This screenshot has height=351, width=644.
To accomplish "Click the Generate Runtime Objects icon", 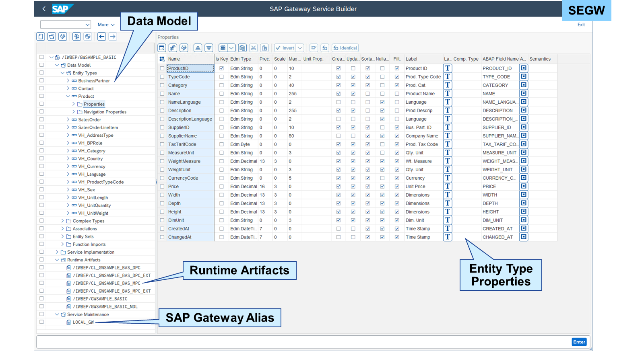I will (88, 37).
